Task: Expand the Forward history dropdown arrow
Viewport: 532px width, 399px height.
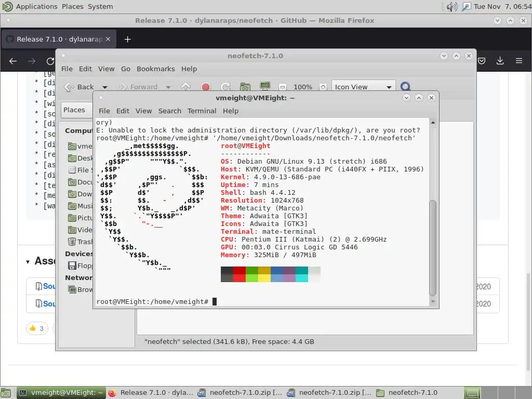Action: coord(168,87)
